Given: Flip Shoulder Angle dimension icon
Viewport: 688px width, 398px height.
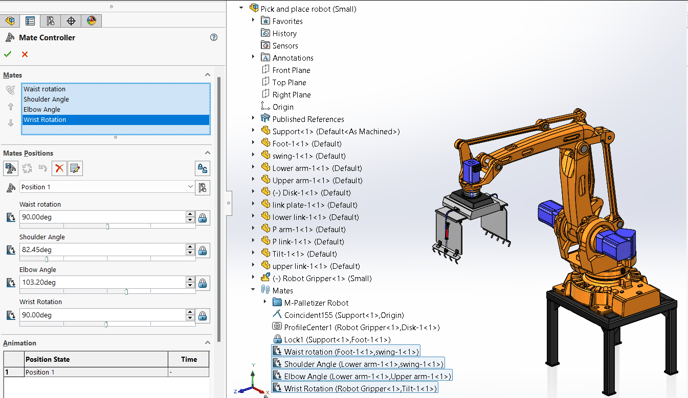Looking at the screenshot, I should 11,250.
